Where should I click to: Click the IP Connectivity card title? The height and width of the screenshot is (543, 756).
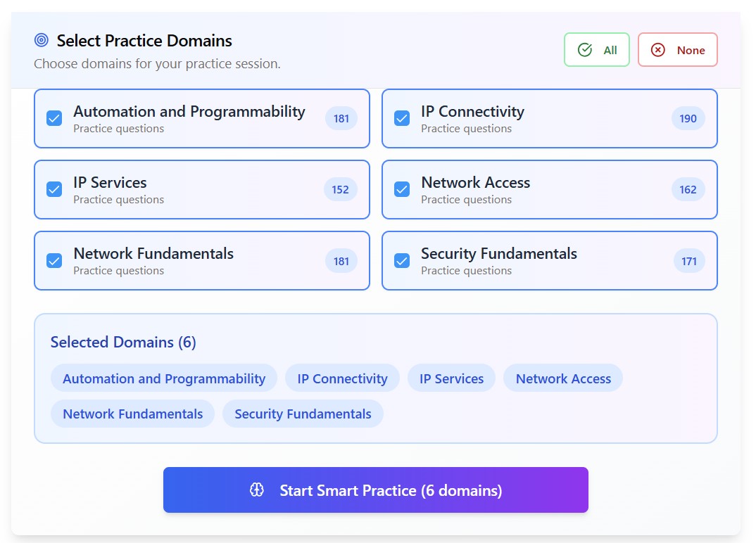point(472,111)
